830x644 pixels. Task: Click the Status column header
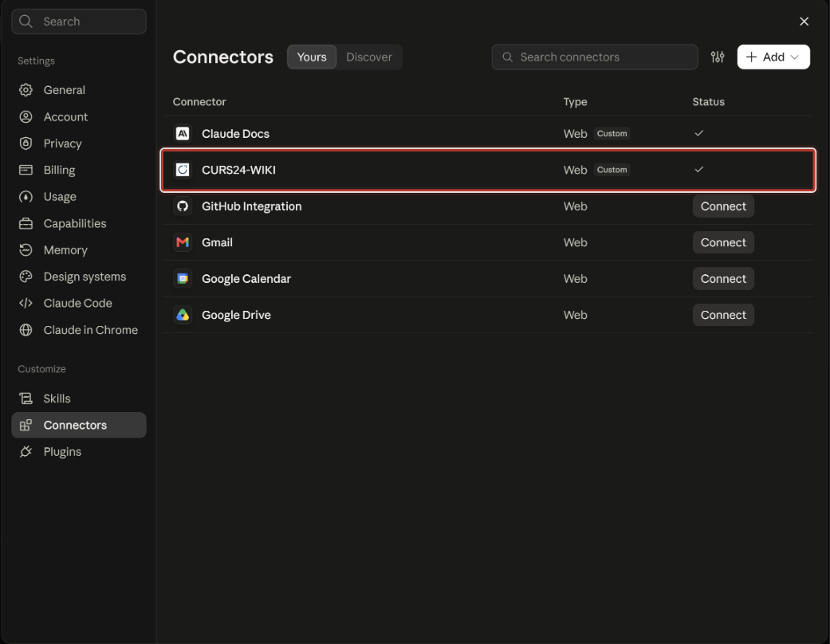tap(708, 101)
